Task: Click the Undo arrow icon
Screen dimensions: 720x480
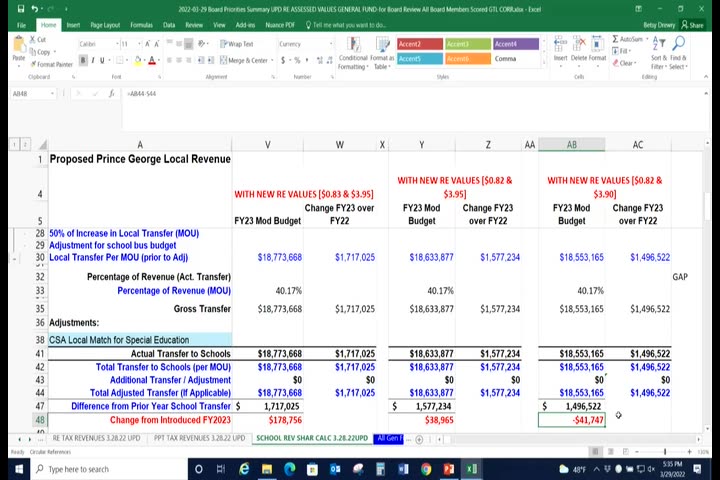Action: [35, 9]
